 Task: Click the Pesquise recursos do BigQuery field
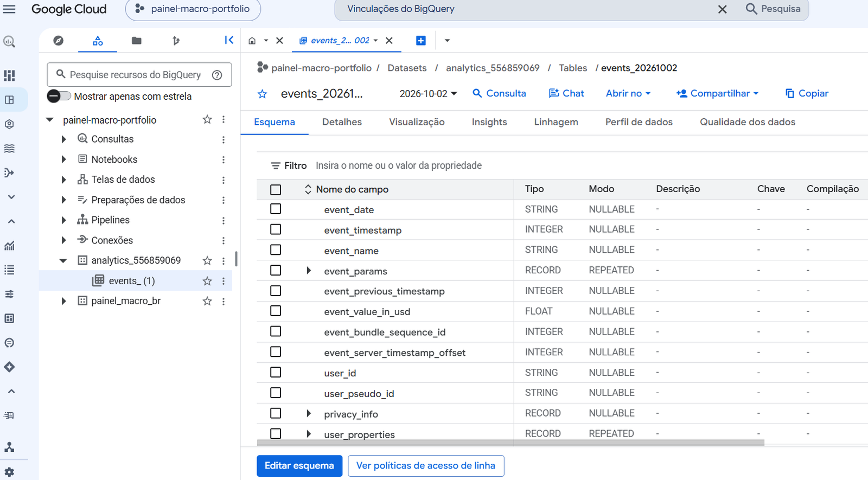139,75
